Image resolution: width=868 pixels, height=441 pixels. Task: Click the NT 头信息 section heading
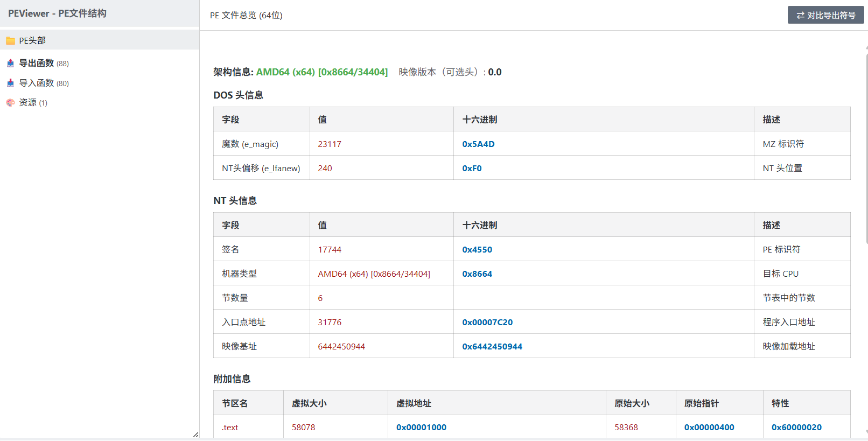pyautogui.click(x=235, y=201)
